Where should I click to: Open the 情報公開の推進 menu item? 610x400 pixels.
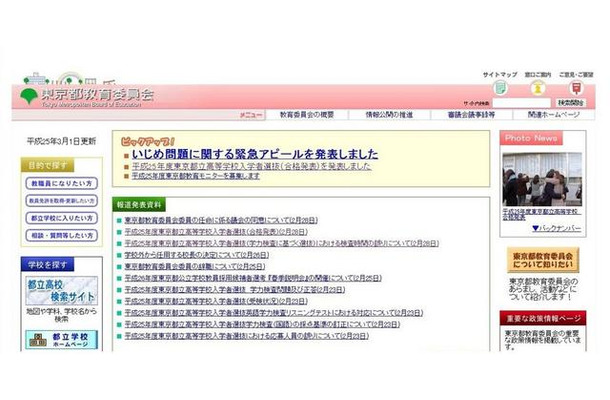389,115
